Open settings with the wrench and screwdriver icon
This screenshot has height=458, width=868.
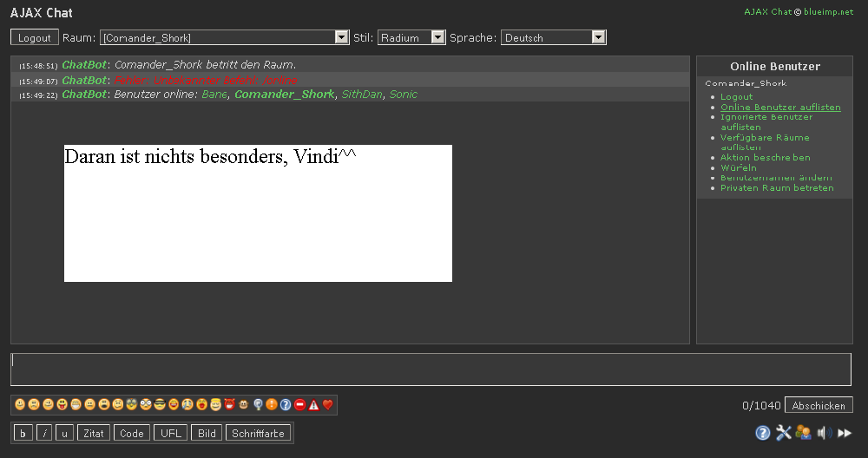click(783, 433)
